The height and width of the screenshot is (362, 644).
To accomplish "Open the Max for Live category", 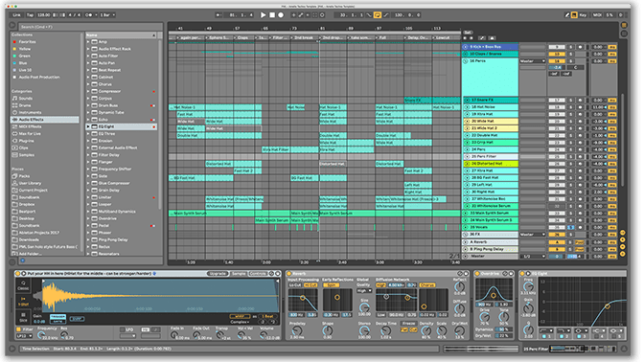I will 30,133.
